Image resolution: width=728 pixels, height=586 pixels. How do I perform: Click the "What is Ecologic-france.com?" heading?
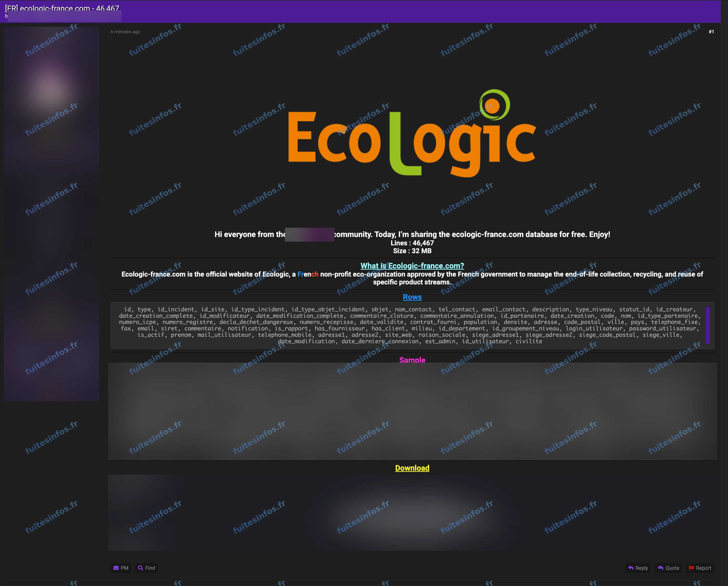(412, 266)
